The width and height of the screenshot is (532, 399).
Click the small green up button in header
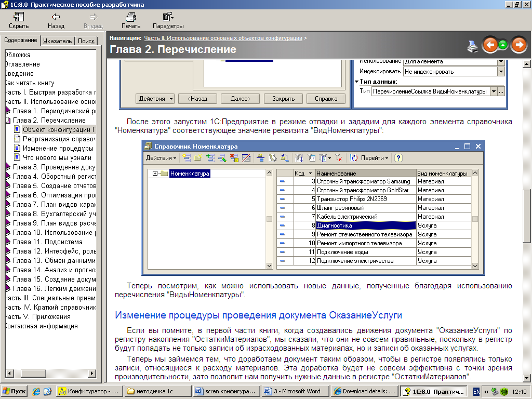(503, 45)
